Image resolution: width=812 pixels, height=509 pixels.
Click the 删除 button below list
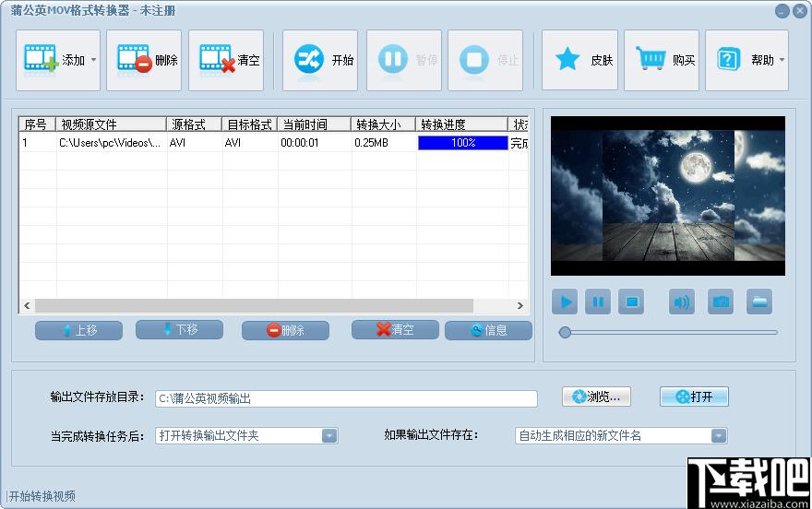285,330
